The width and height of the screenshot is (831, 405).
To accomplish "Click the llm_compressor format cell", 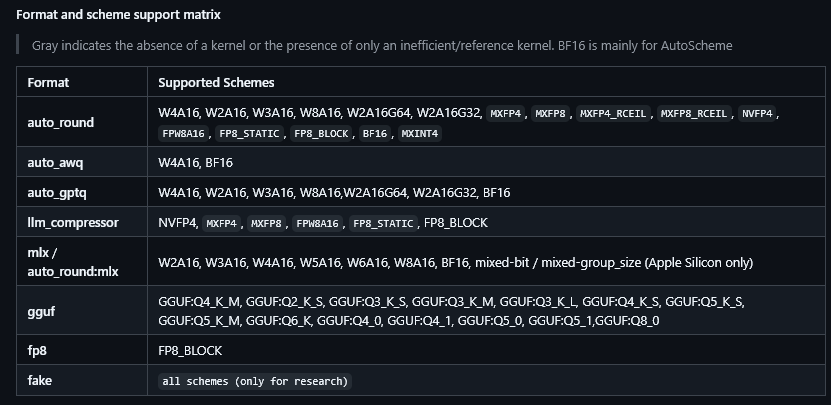I will click(82, 222).
